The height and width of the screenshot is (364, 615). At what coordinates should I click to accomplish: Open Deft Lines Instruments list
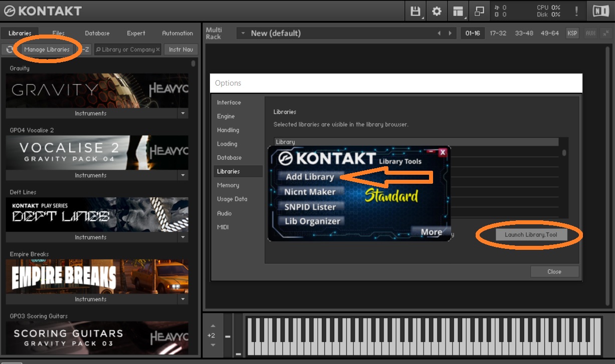[91, 237]
